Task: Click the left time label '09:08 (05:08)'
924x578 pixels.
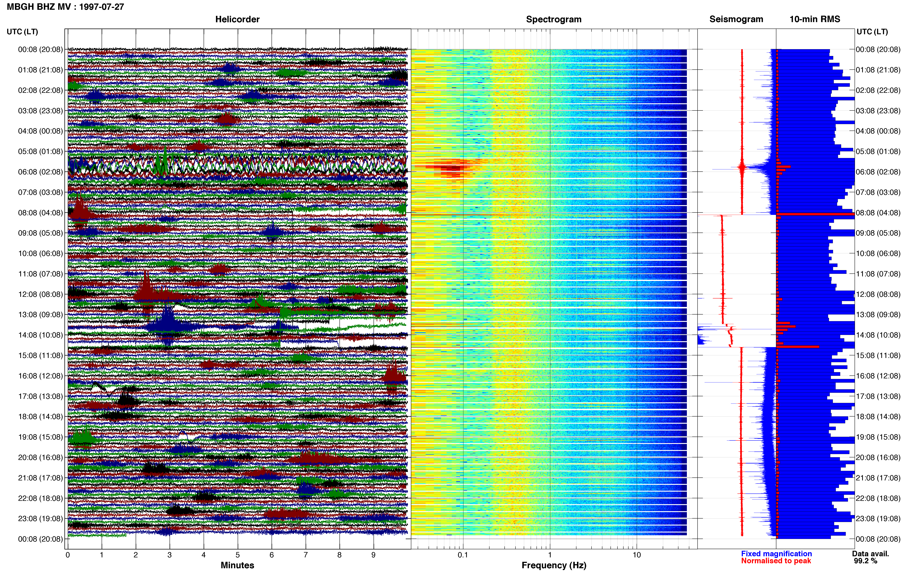Action: pos(40,233)
